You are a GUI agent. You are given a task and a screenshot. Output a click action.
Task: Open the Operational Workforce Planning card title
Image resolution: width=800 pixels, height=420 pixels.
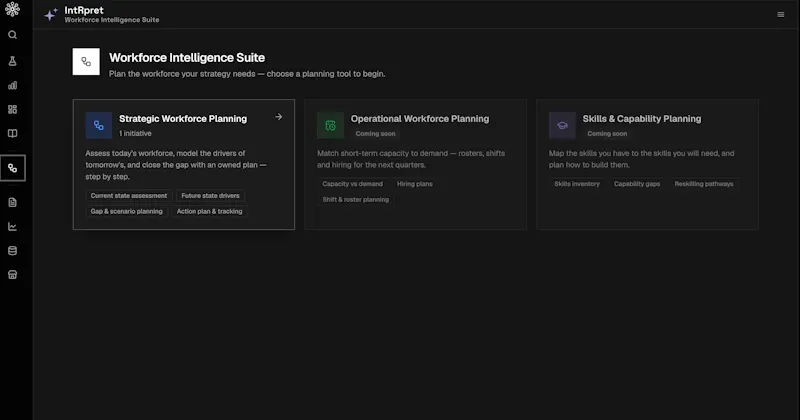[419, 118]
